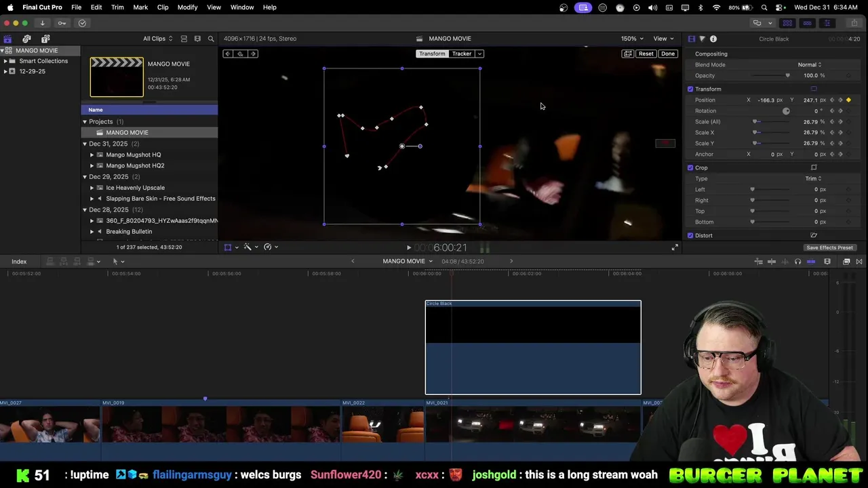This screenshot has width=868, height=488.
Task: Expand the 12-29-25 event
Action: 5,71
